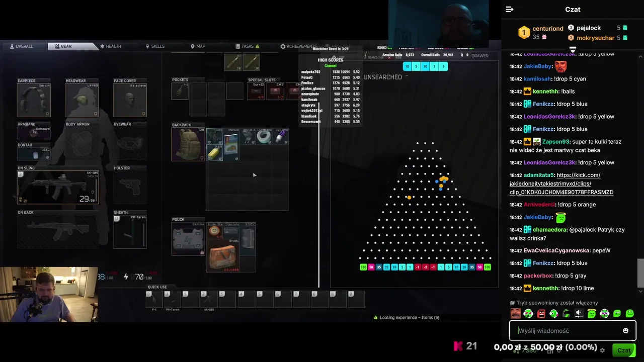Image resolution: width=644 pixels, height=362 pixels.
Task: Click username Arnivederci in chat
Action: pyautogui.click(x=539, y=205)
